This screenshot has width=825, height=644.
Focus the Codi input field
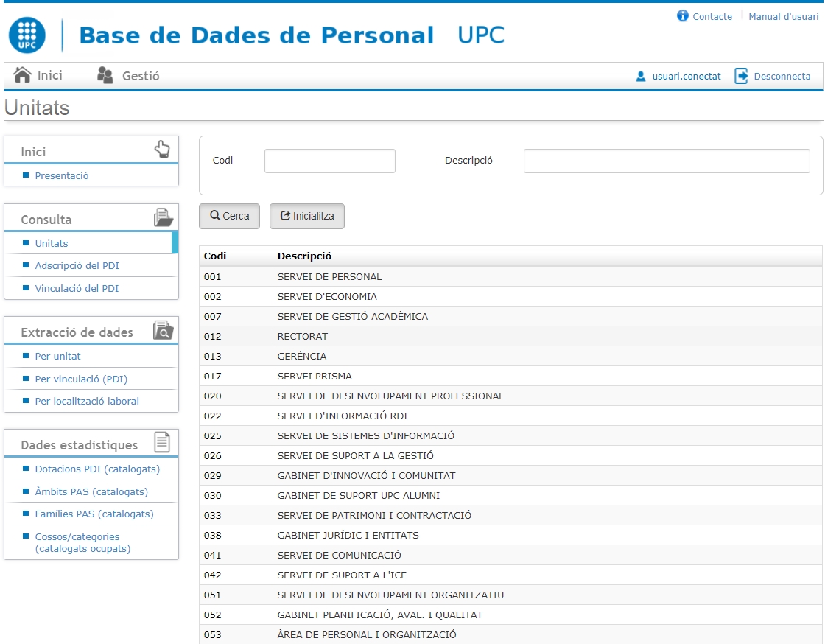(x=329, y=161)
